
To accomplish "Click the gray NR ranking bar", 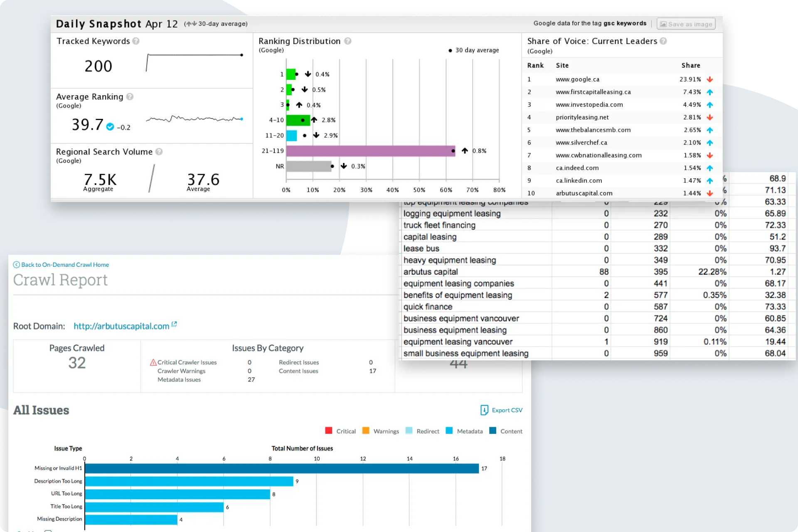I will pos(309,166).
